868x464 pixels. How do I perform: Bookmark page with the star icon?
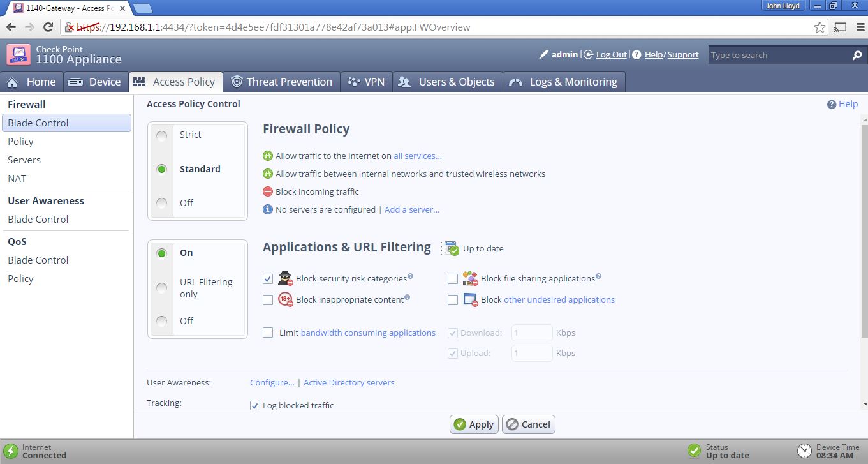(820, 27)
